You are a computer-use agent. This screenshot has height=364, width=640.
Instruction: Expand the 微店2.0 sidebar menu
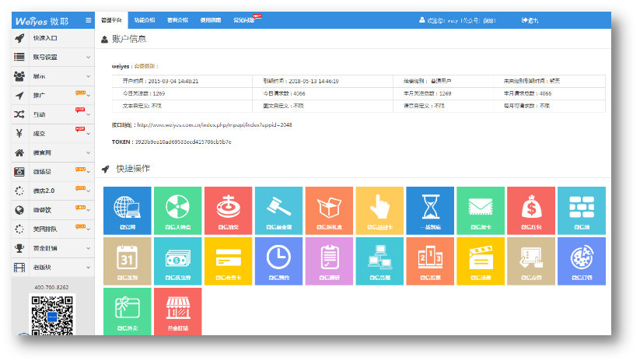pyautogui.click(x=53, y=191)
